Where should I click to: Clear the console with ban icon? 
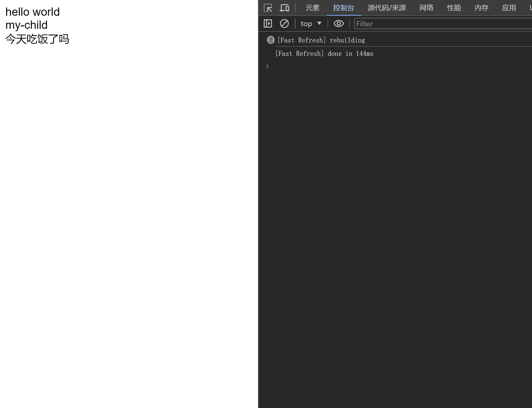point(284,24)
